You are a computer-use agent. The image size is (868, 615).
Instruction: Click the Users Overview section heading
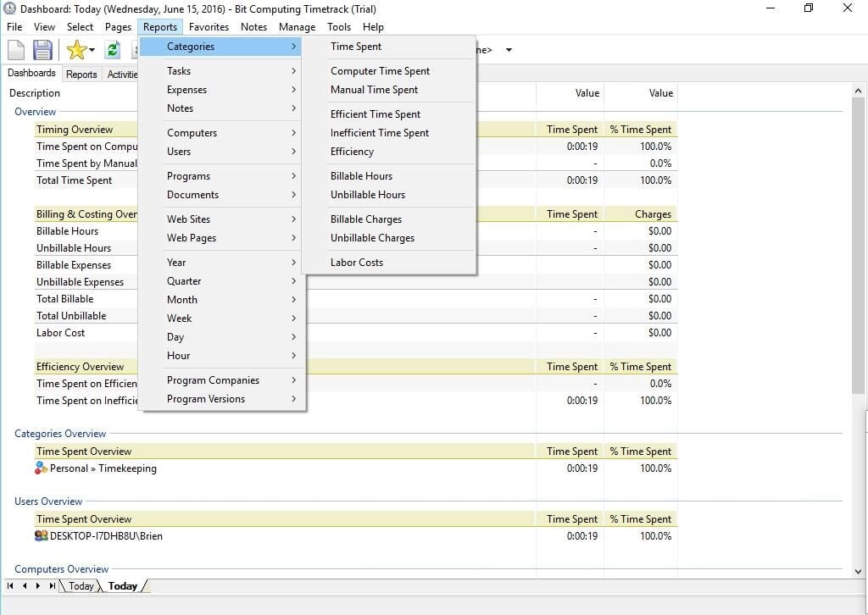pos(48,501)
